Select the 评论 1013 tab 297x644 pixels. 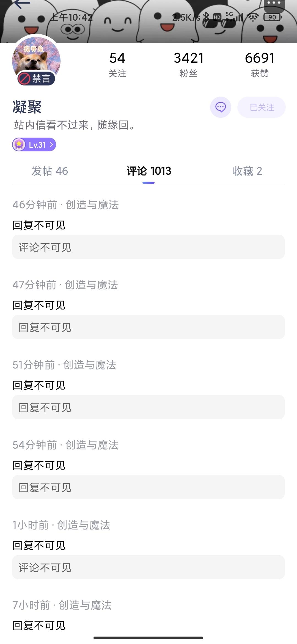coord(149,171)
